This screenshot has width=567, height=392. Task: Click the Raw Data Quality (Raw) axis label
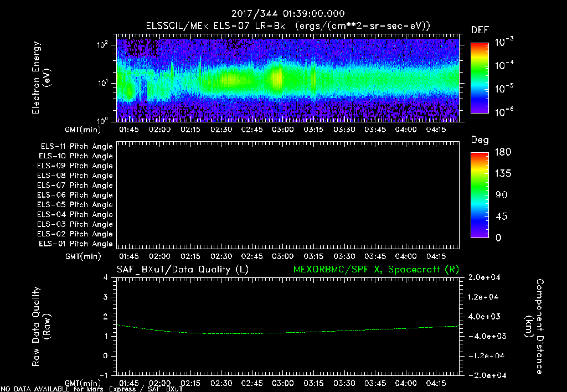[41, 327]
